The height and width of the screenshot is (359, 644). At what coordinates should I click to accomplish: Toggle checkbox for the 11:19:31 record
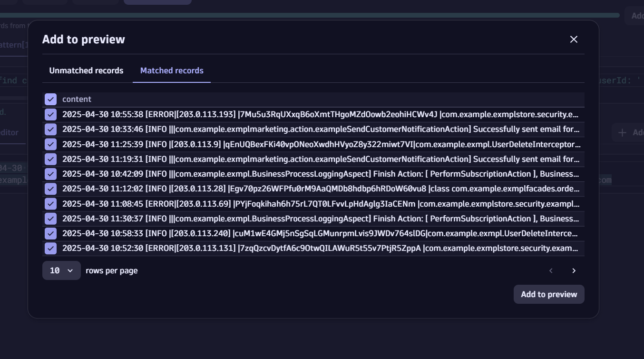(x=50, y=159)
